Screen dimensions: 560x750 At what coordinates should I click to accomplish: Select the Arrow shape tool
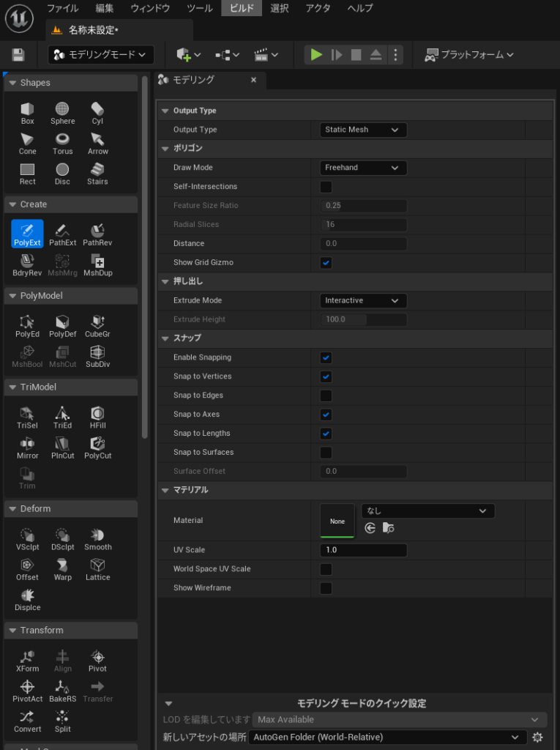pos(97,144)
